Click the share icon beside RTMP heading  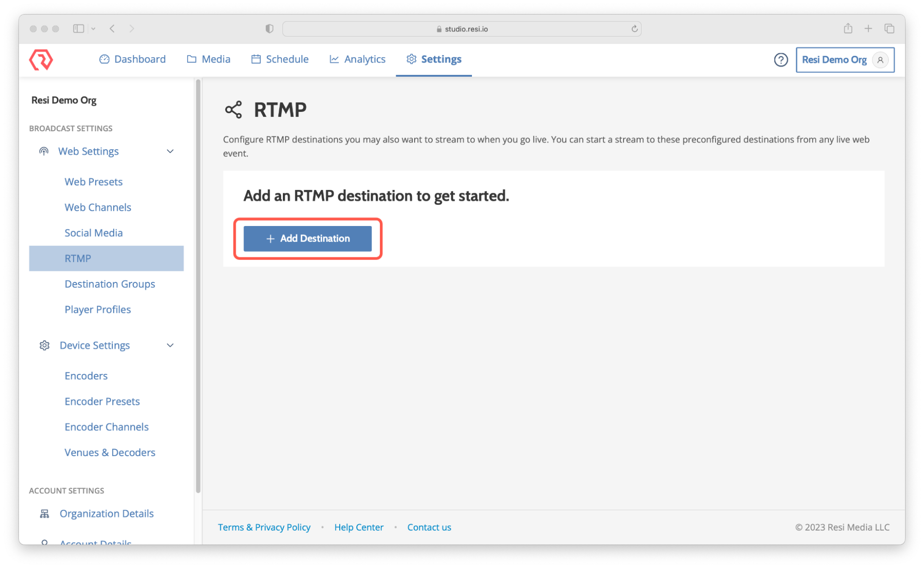234,110
